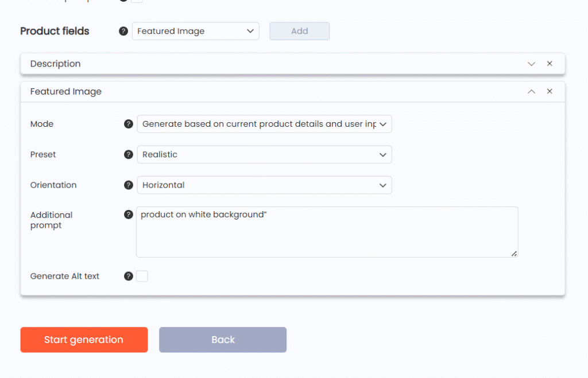This screenshot has width=588, height=378.
Task: Click inside the Additional prompt text area
Action: pos(327,232)
